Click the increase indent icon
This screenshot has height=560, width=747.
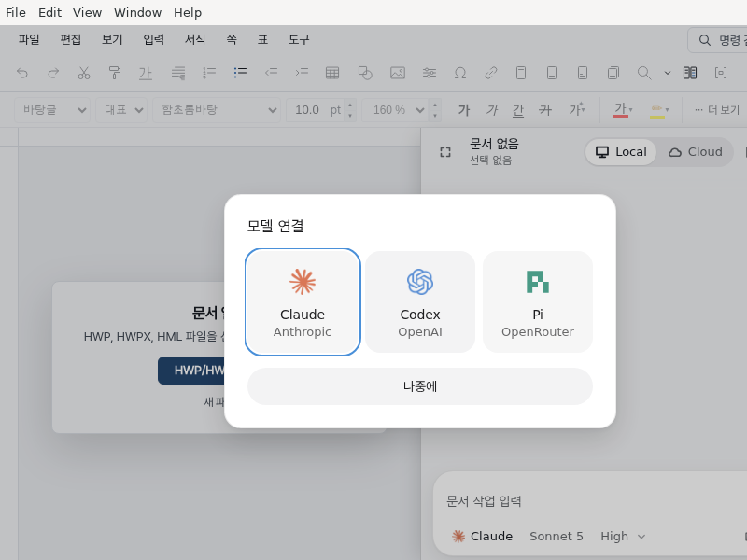pyautogui.click(x=302, y=73)
